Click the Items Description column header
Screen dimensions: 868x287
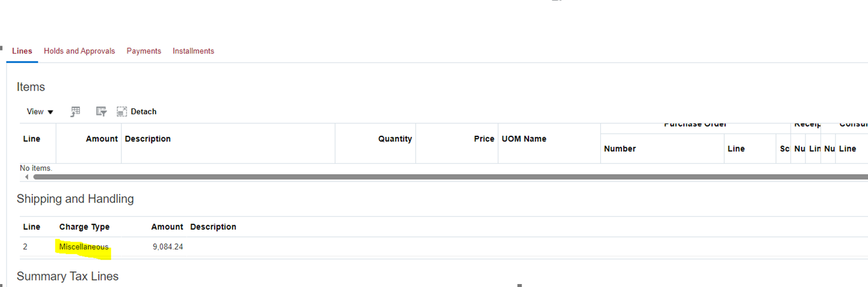148,139
